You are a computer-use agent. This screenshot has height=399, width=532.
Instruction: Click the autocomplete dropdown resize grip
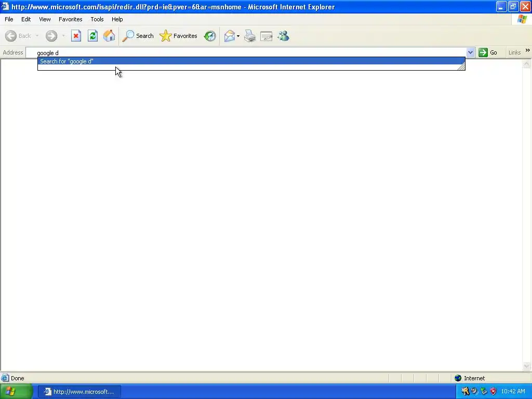tap(461, 67)
